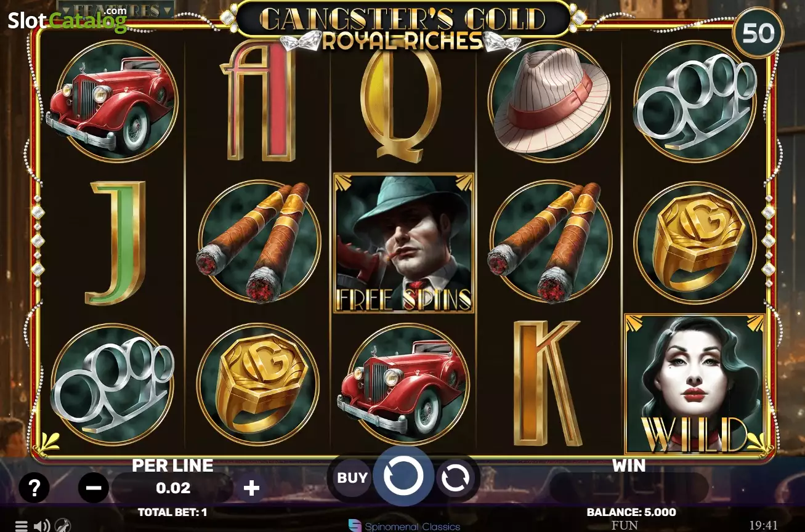Toggle the autoplay spin button
805x532 pixels.
click(x=455, y=478)
